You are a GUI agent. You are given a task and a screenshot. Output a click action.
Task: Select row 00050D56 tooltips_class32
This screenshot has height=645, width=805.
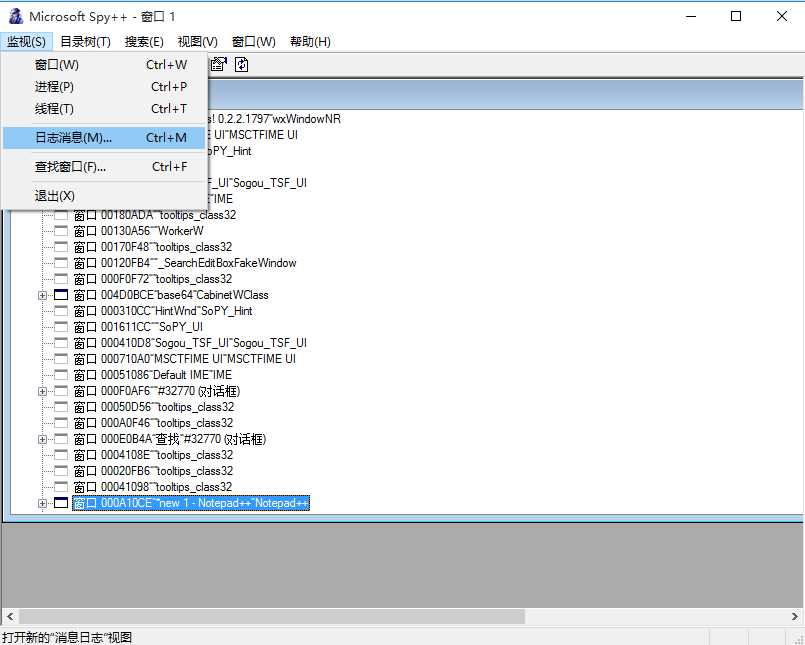(154, 407)
